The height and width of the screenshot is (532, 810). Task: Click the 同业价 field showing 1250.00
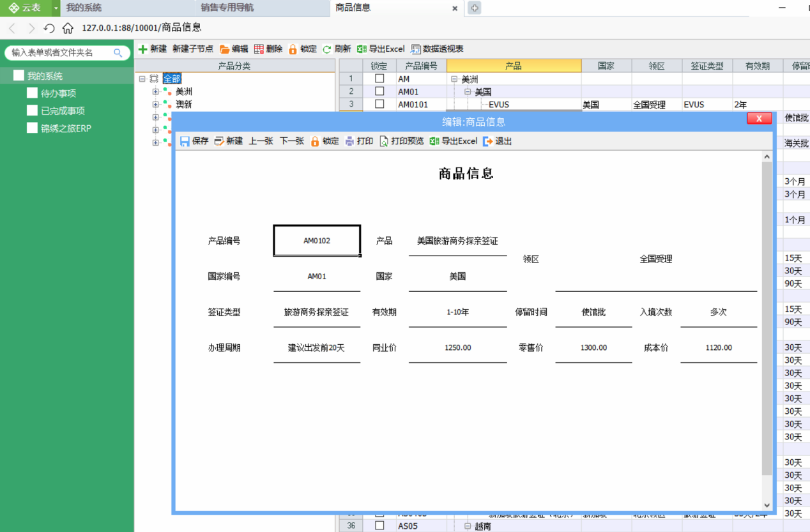[457, 348]
